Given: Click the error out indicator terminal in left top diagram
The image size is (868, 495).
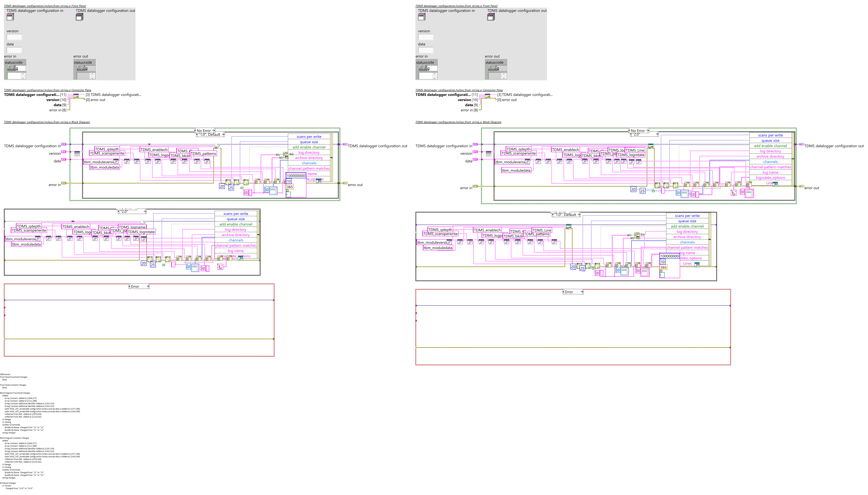Looking at the screenshot, I should click(x=345, y=183).
